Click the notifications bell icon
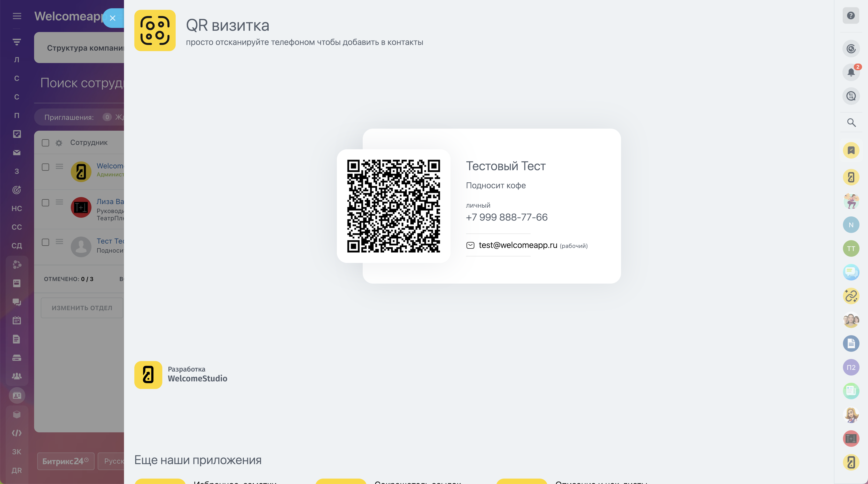Viewport: 868px width, 484px height. [x=851, y=72]
